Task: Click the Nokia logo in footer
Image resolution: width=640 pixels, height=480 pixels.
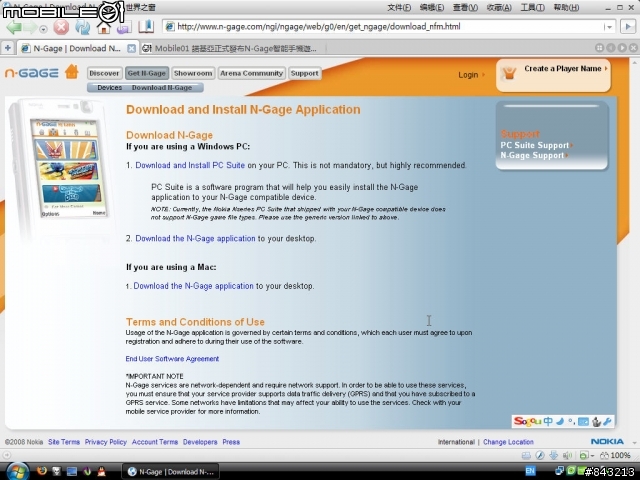Action: tap(607, 442)
